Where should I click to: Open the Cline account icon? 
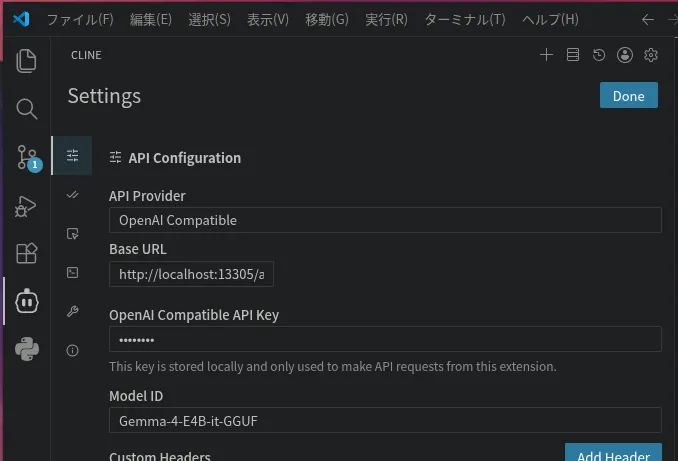tap(625, 55)
